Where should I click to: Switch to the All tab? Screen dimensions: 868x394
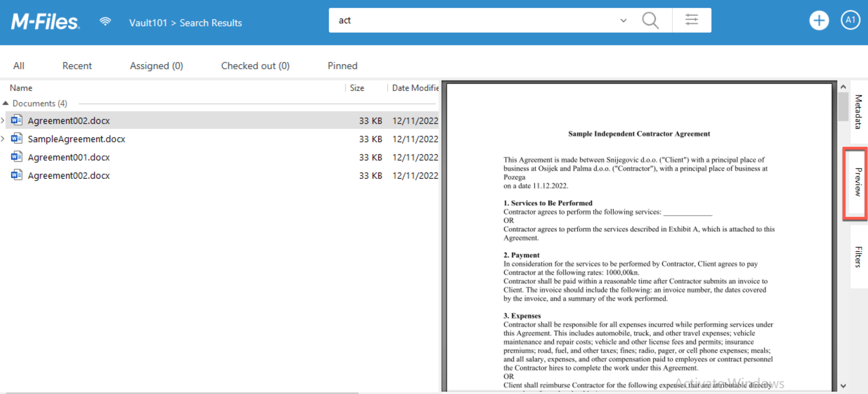pyautogui.click(x=19, y=66)
